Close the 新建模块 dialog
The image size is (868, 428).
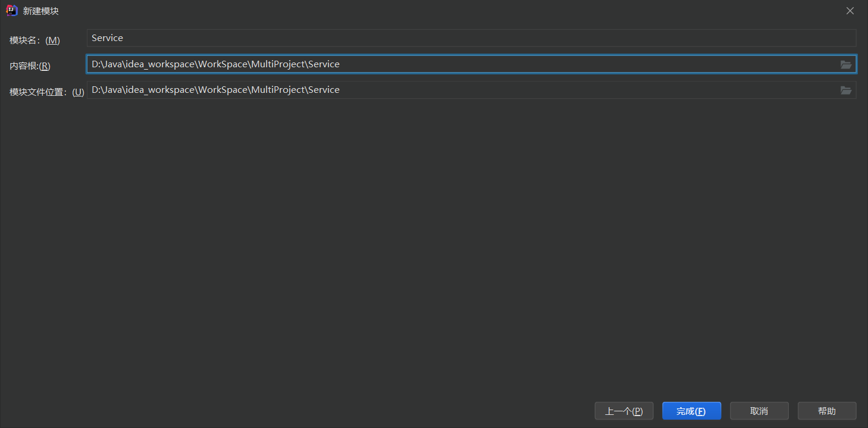tap(850, 11)
